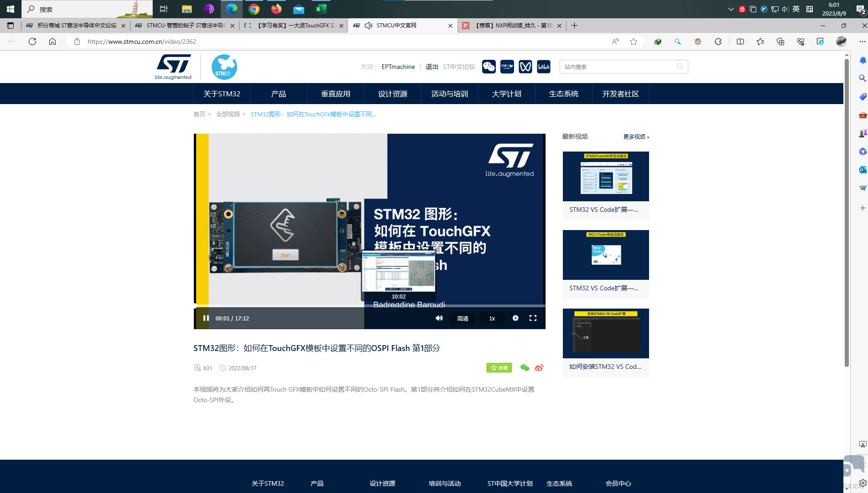Image resolution: width=868 pixels, height=493 pixels.
Task: Click the STM32 butterfly logo
Action: tap(224, 67)
